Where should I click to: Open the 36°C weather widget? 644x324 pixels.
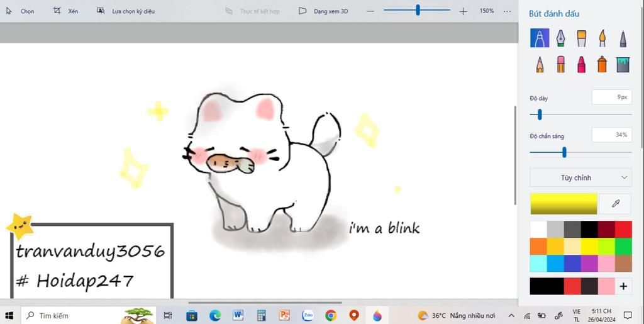point(457,315)
